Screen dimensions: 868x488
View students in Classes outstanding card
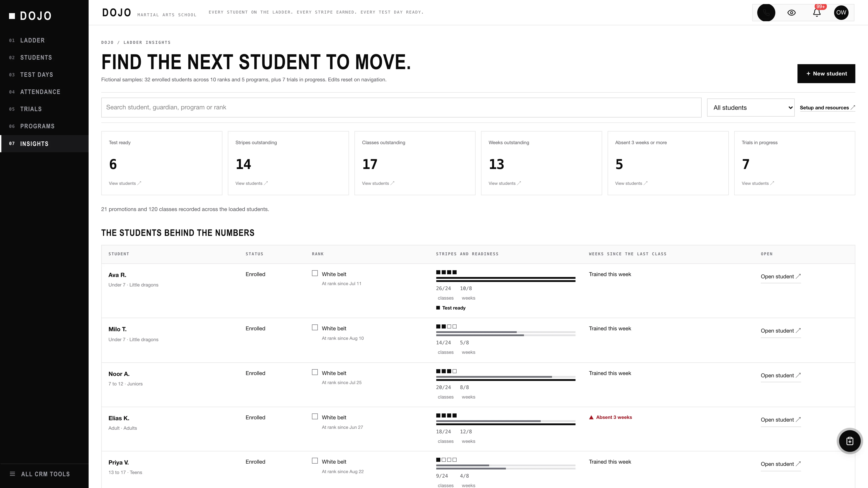coord(378,183)
